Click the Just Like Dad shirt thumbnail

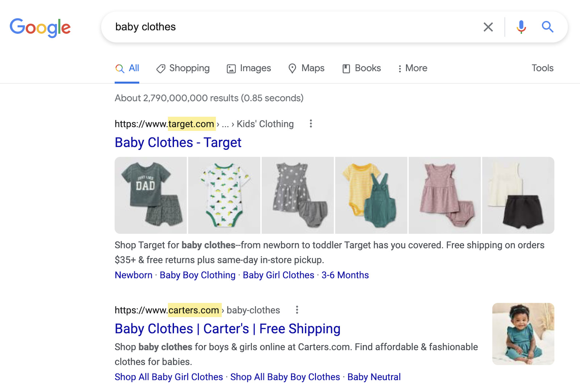pyautogui.click(x=151, y=195)
